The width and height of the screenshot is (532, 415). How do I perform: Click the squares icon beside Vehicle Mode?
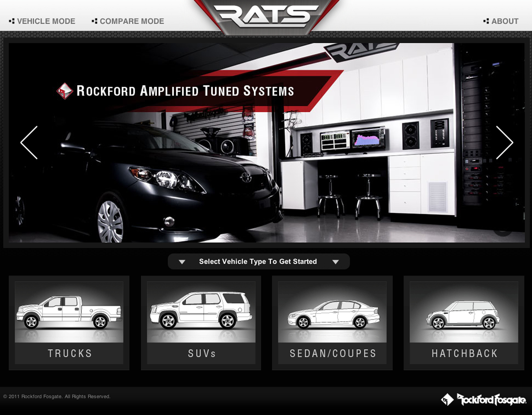(12, 21)
